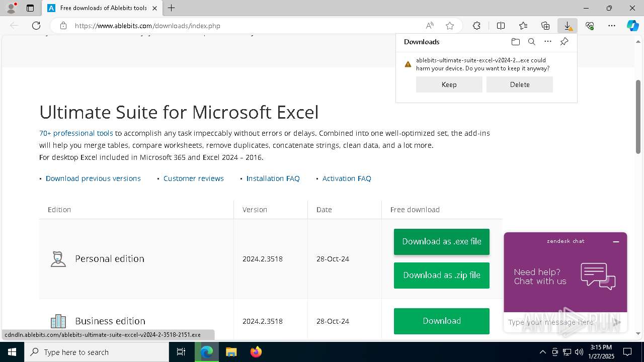
Task: Activate Read aloud icon in address bar
Action: click(x=430, y=26)
